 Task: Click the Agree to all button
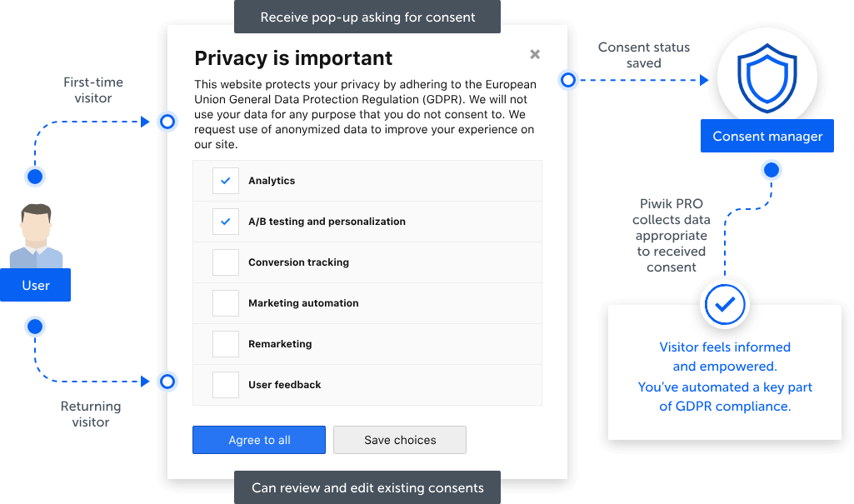(259, 440)
